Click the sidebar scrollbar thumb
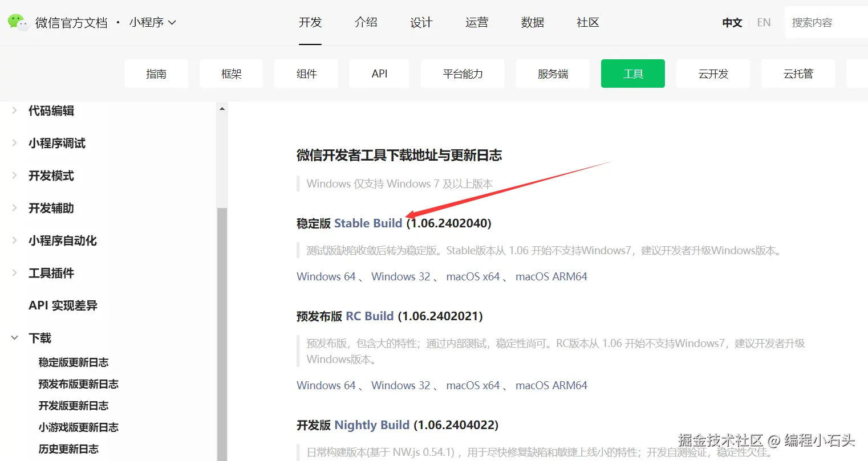This screenshot has height=461, width=868. click(222, 334)
